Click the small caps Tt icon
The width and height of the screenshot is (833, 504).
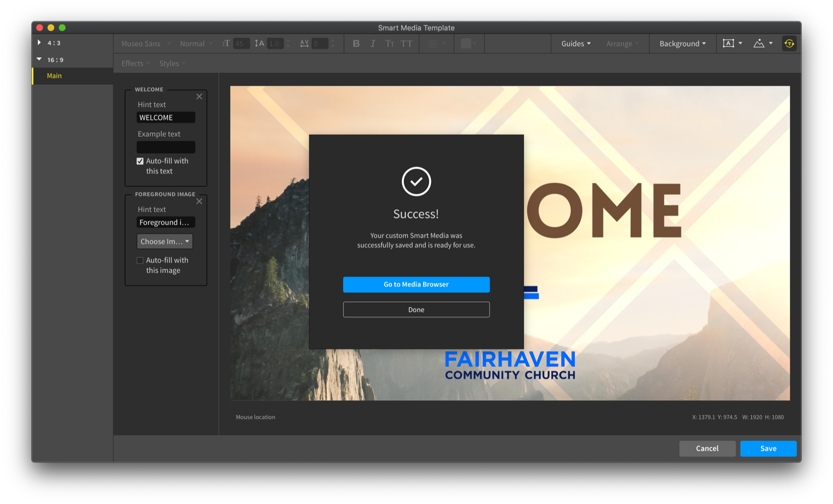(390, 44)
